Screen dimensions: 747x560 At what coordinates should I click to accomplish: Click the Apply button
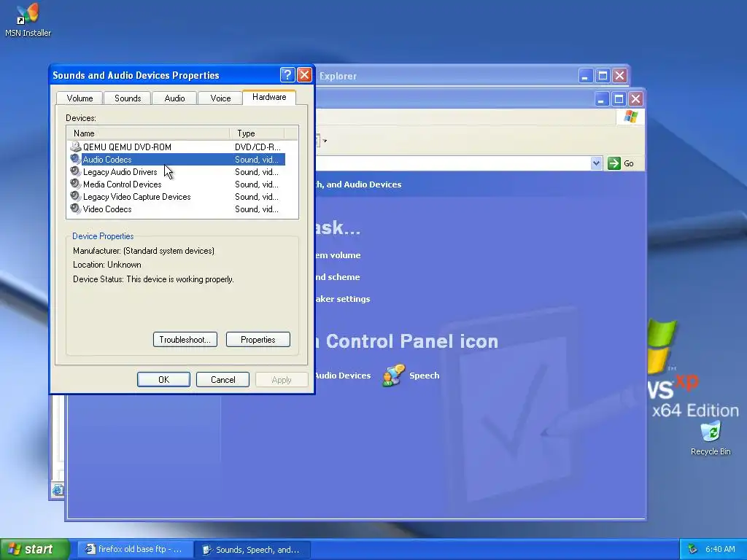click(x=282, y=379)
